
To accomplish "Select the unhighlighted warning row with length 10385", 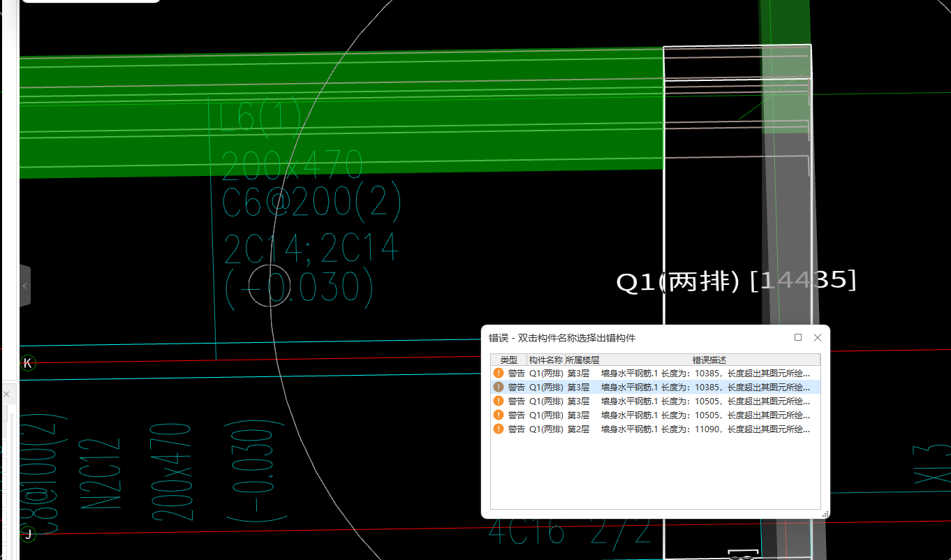I will click(656, 373).
